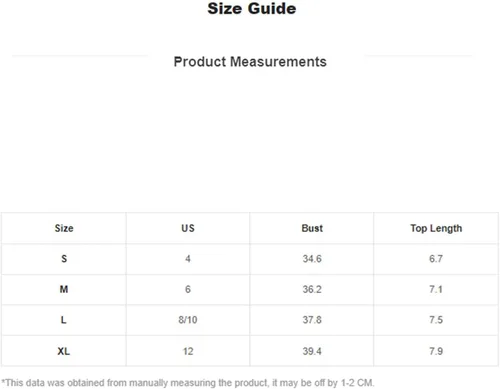Click the US size 12 cell

coord(188,351)
